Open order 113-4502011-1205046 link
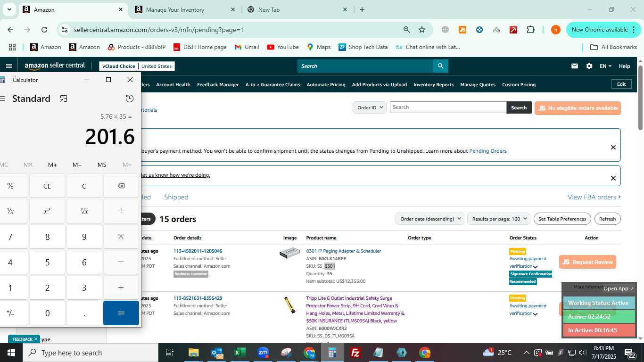This screenshot has width=644, height=362. click(x=198, y=251)
